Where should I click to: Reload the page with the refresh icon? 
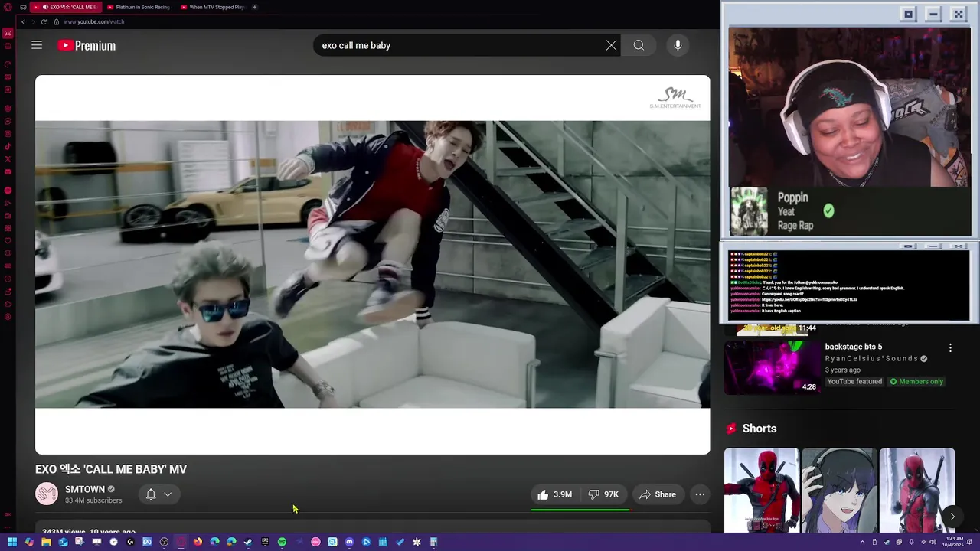(x=44, y=21)
